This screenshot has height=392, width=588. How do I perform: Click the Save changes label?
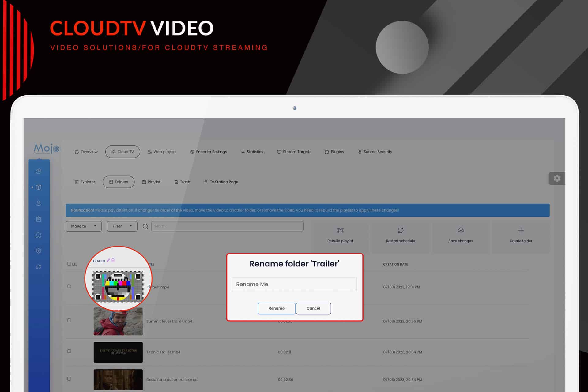461,241
